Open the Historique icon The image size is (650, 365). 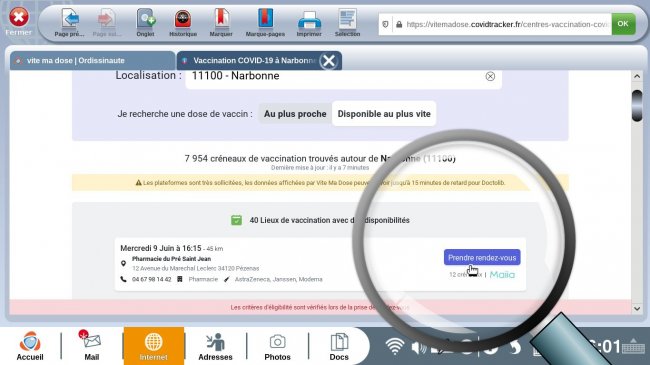pos(183,22)
